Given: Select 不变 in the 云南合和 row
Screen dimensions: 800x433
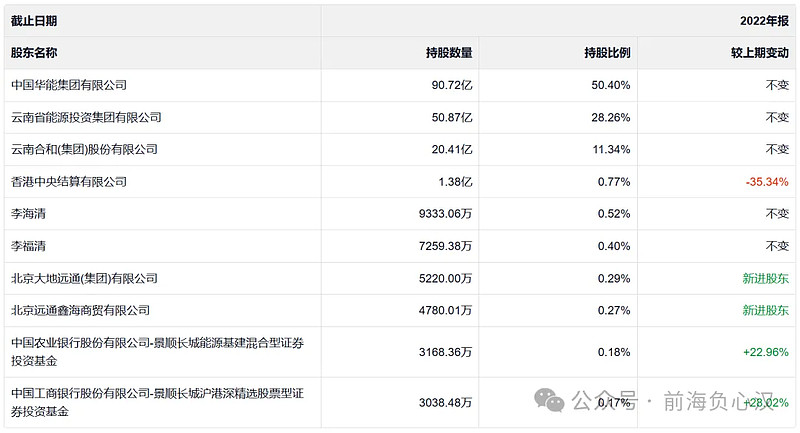Looking at the screenshot, I should click(x=777, y=149).
